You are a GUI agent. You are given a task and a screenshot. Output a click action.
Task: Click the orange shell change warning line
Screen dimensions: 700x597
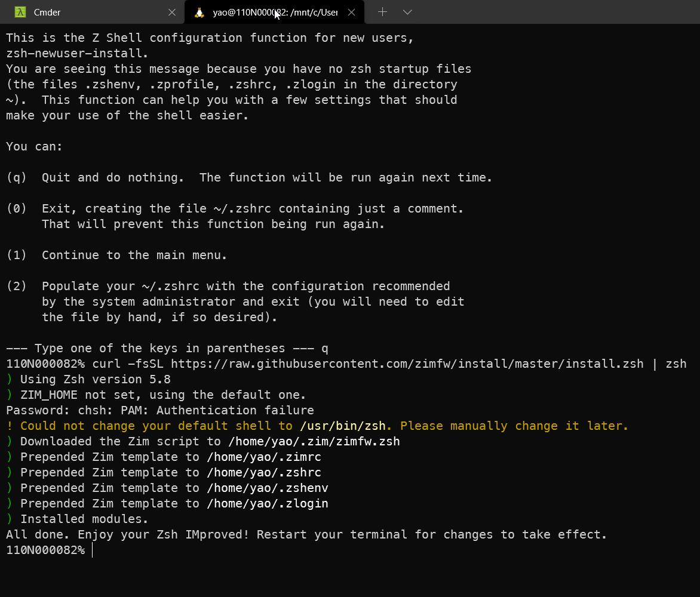point(317,426)
